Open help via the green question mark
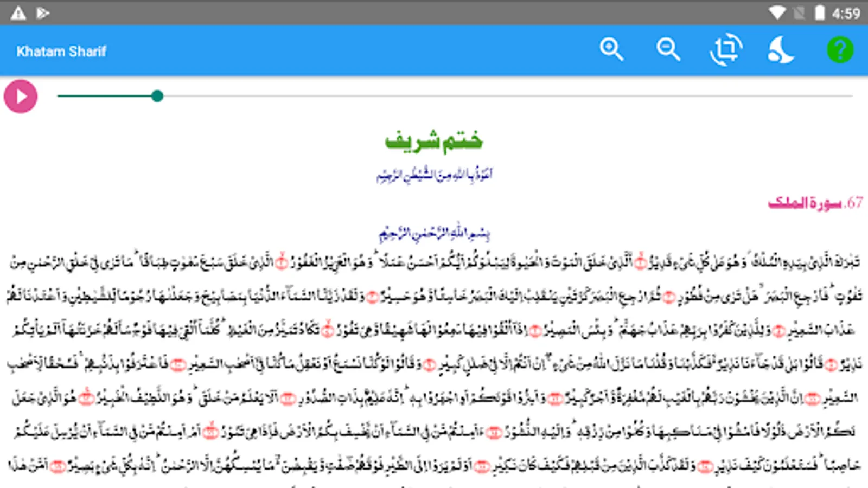This screenshot has width=868, height=488. [x=840, y=50]
